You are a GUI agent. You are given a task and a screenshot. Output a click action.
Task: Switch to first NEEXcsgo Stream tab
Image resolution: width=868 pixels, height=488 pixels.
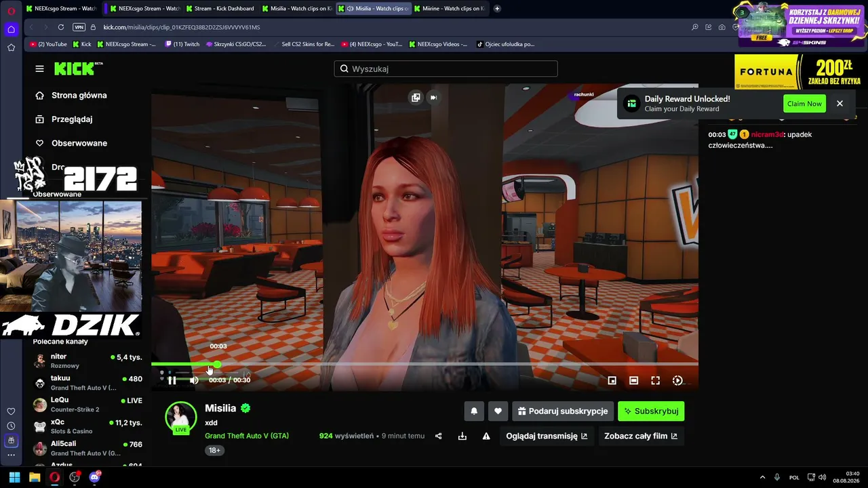point(62,9)
